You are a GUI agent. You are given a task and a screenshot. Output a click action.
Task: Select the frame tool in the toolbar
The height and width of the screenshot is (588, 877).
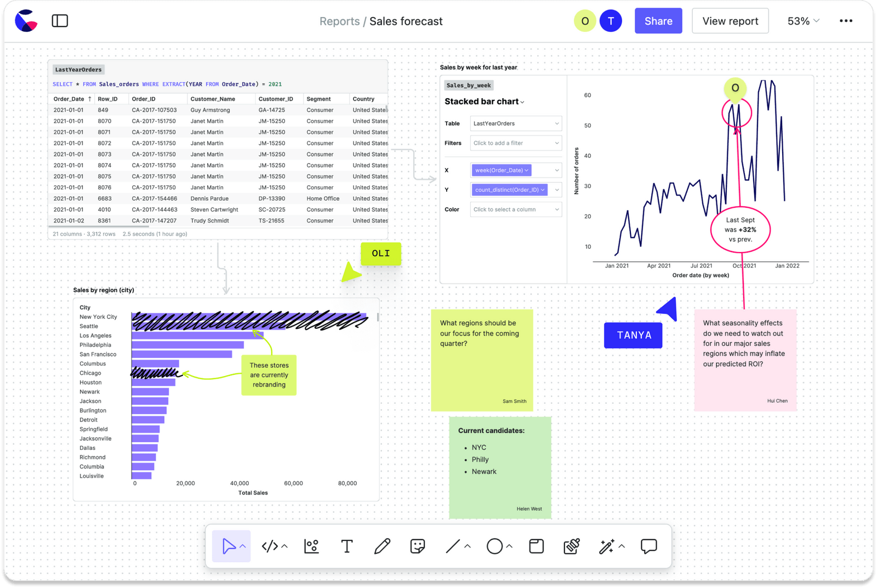536,546
